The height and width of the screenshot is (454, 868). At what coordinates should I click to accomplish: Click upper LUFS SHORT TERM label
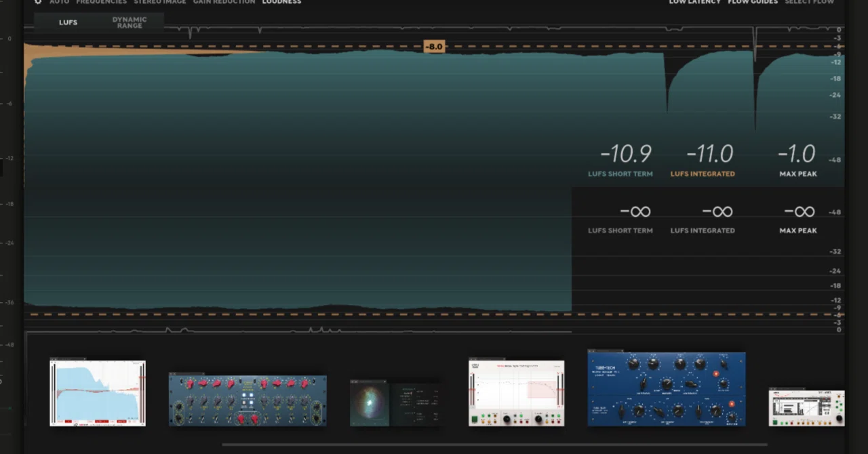[620, 174]
